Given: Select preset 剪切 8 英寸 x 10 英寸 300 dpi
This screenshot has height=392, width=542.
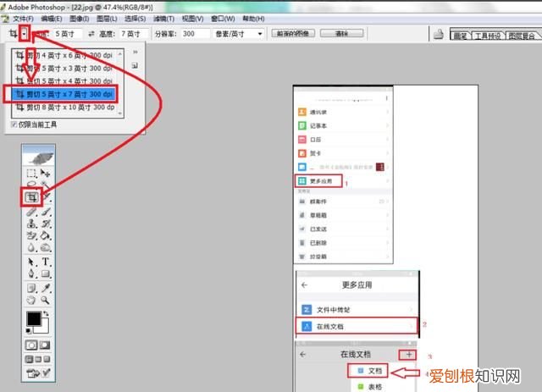Looking at the screenshot, I should pyautogui.click(x=64, y=108).
